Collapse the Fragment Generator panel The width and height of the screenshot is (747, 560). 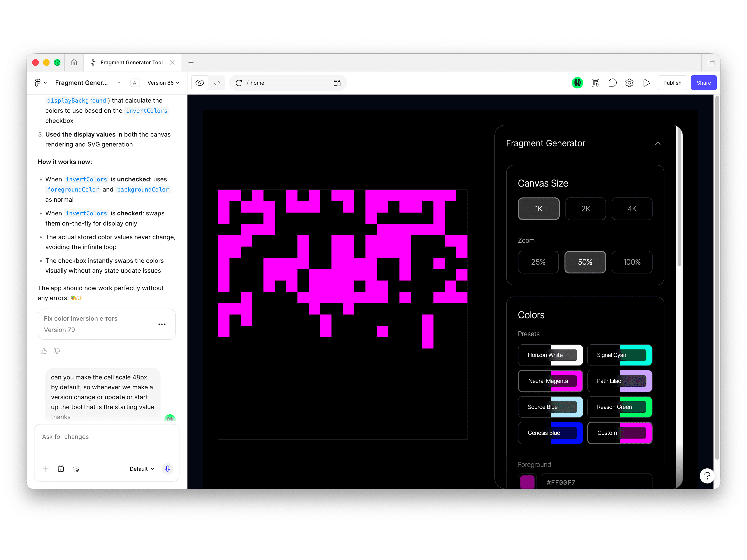658,144
